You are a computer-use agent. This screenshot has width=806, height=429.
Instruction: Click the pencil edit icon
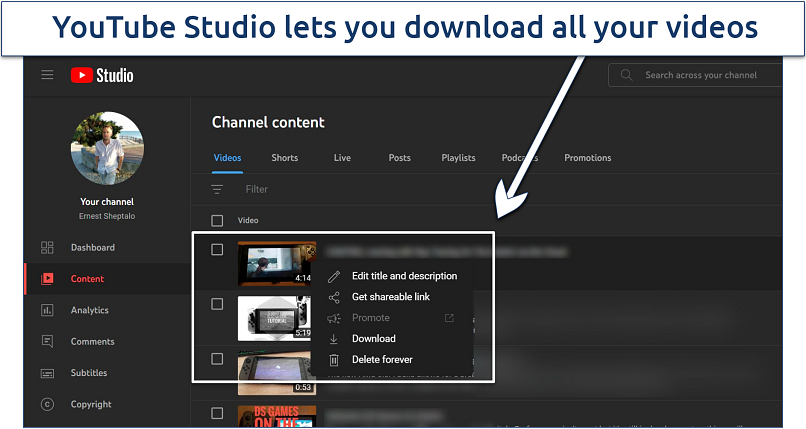(334, 276)
